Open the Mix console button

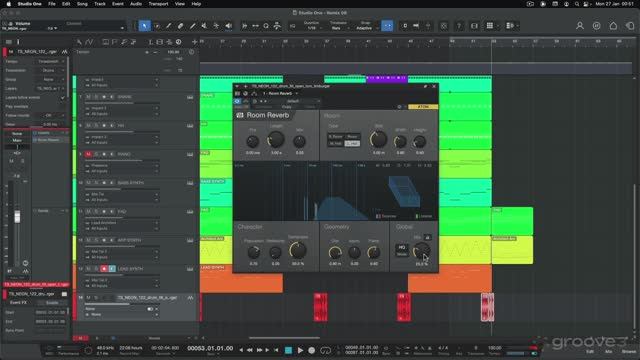coord(609,351)
